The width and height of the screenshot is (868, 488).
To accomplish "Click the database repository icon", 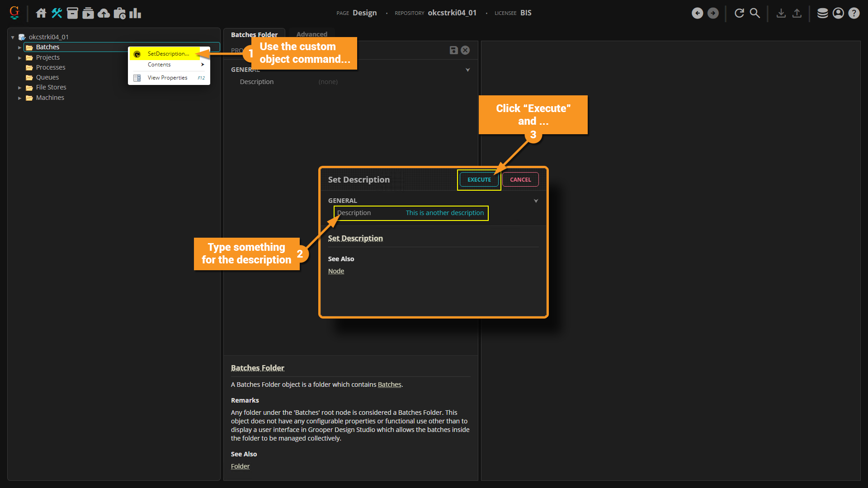I will 822,13.
